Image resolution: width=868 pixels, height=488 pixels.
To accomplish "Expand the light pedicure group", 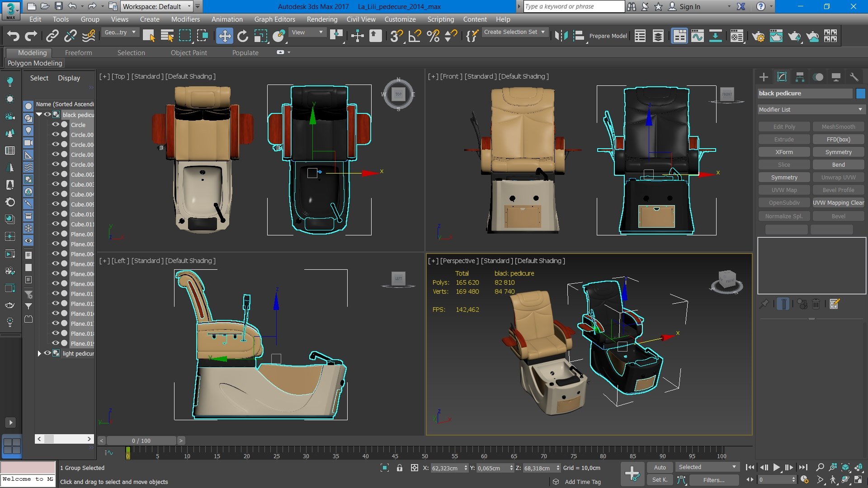I will [39, 353].
